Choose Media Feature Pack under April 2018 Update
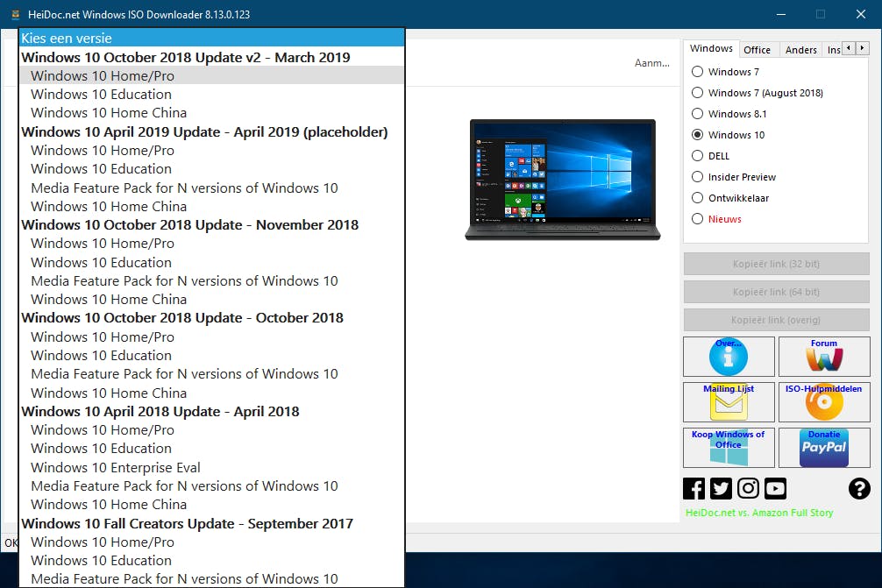 (x=211, y=485)
